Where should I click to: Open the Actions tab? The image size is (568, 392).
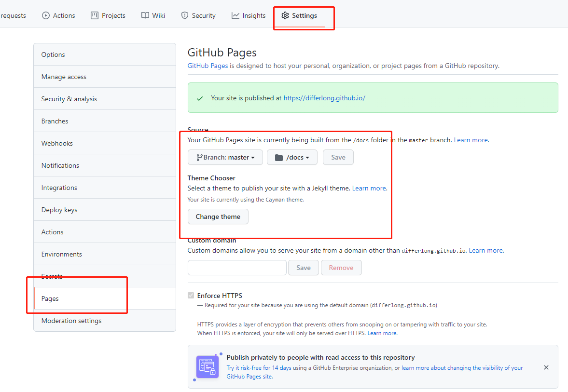click(x=58, y=15)
